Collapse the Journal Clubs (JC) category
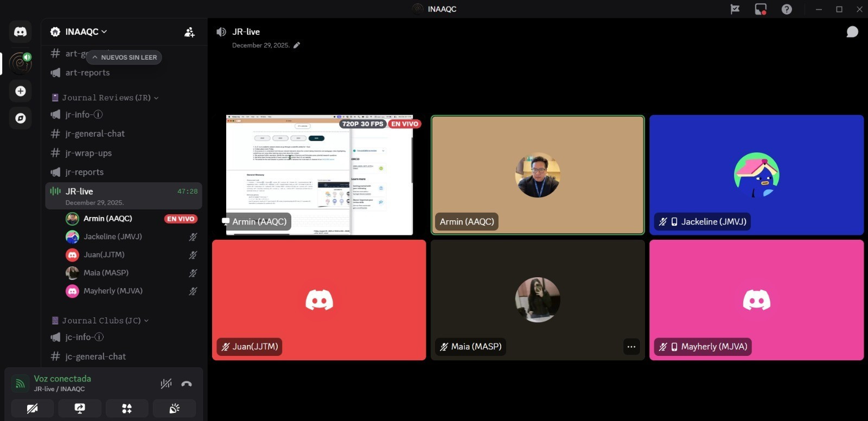The width and height of the screenshot is (868, 421). pyautogui.click(x=101, y=321)
